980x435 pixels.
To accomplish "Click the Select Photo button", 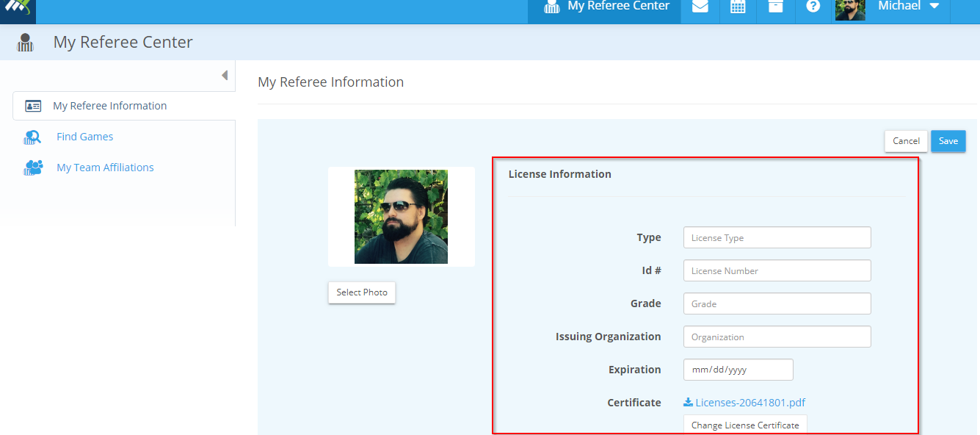I will pos(362,292).
